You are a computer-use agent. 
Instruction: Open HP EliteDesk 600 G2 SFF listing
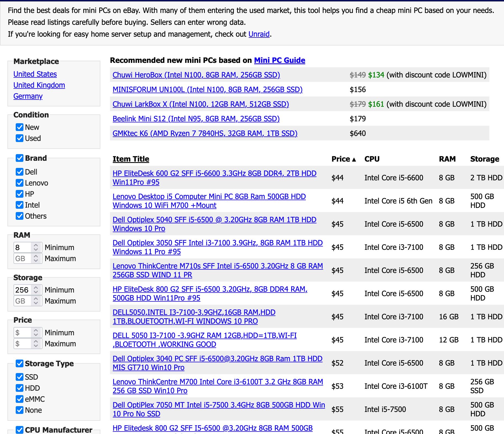coord(215,178)
